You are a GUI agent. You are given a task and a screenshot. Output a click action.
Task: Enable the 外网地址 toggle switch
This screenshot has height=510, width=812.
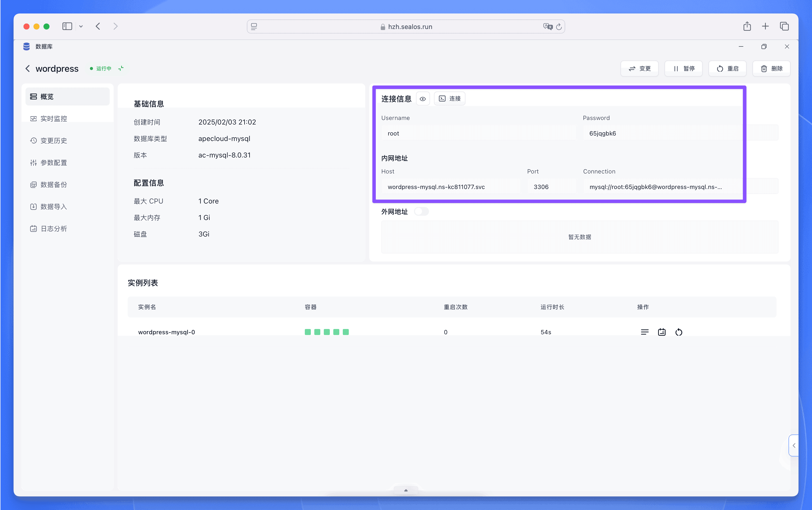click(421, 211)
